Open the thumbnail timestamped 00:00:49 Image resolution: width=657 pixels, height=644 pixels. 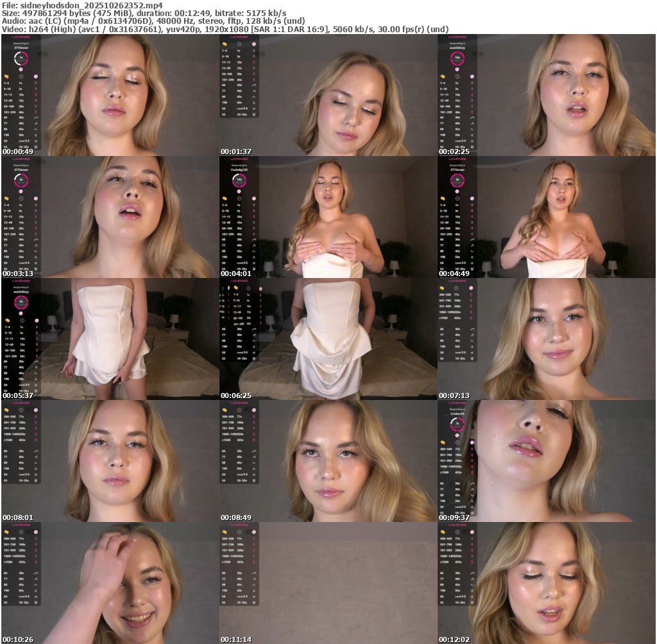(110, 95)
